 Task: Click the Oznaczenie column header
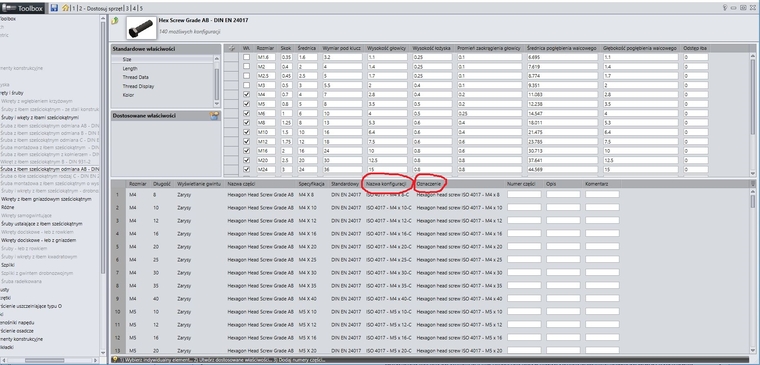click(429, 184)
